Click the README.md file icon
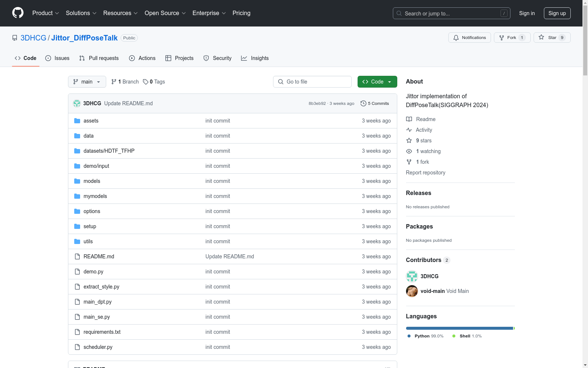The height and width of the screenshot is (368, 588). 77,256
